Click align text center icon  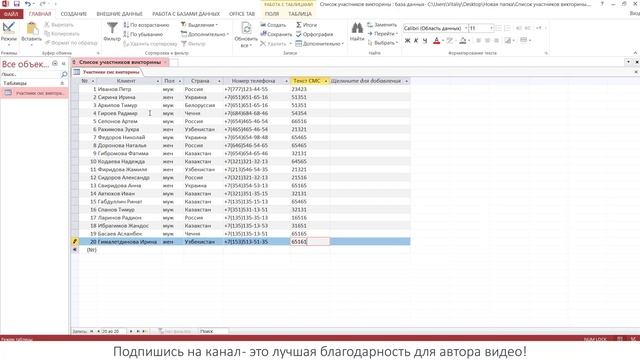pos(487,40)
